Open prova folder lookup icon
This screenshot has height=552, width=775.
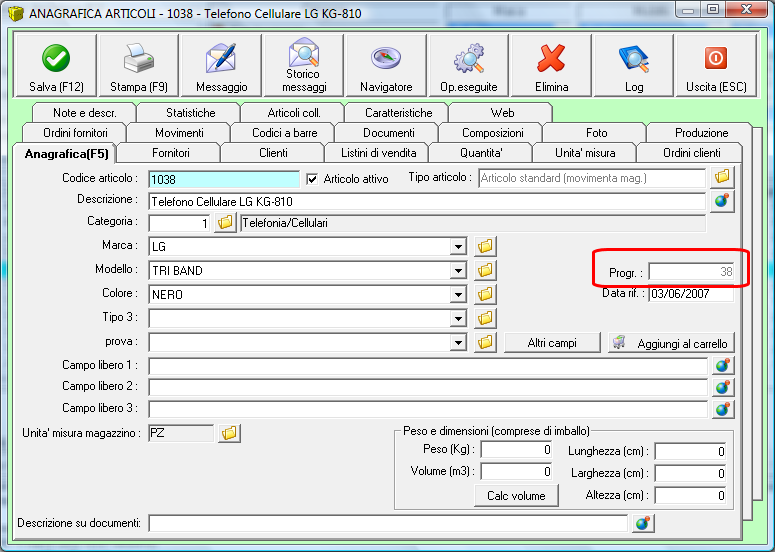coord(485,342)
